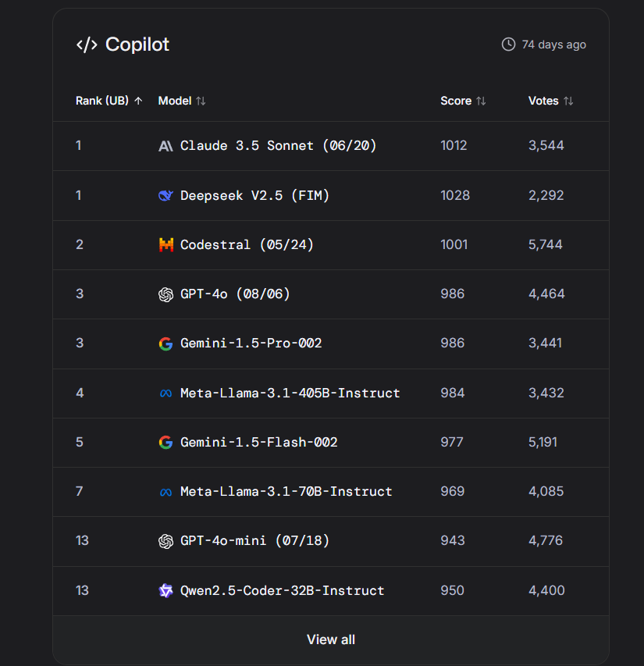Click the Deepseek whale icon
This screenshot has width=644, height=666.
pos(165,195)
